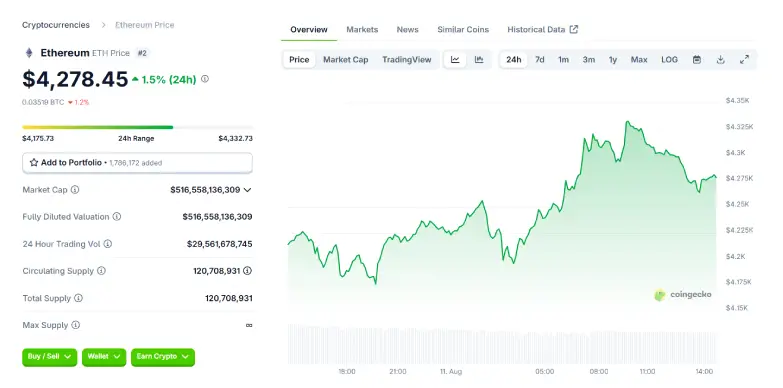Show Market Cap info tooltip icon
The height and width of the screenshot is (388, 783).
click(75, 190)
